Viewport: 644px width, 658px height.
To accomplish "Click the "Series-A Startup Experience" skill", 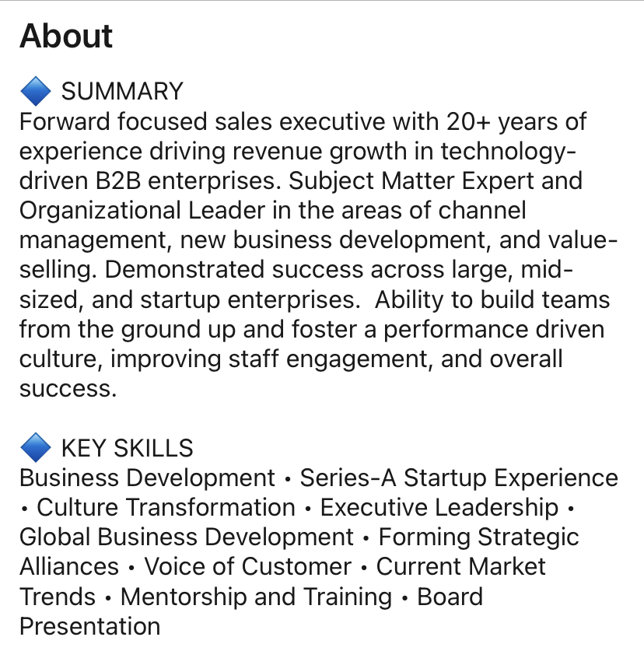I will (x=459, y=478).
